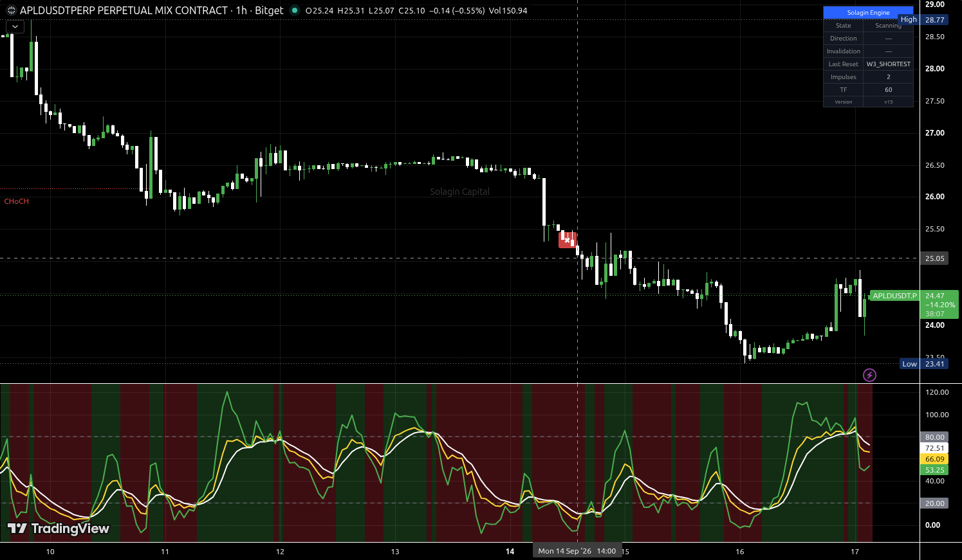Click the purple lightning bolt icon

869,375
